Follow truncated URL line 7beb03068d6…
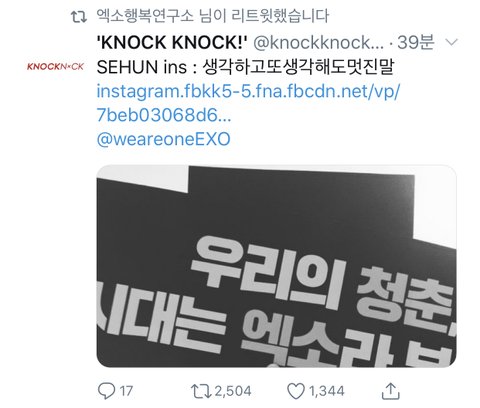480x408 pixels. [164, 115]
